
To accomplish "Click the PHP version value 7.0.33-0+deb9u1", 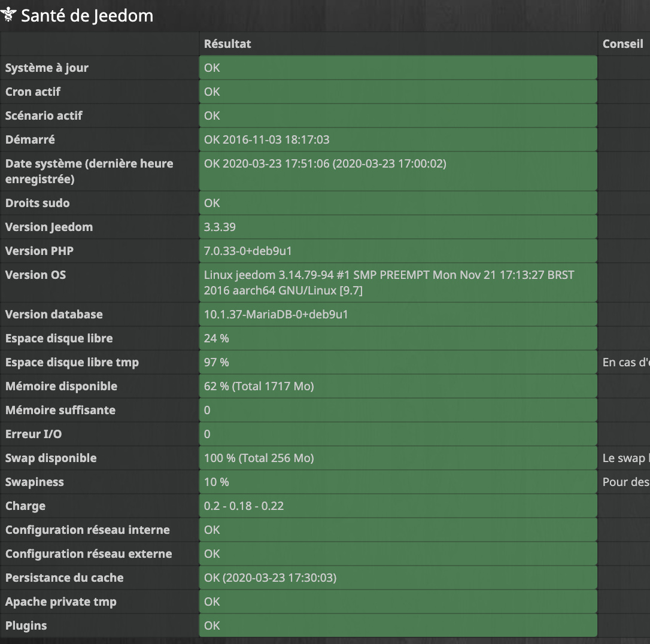I will point(248,251).
